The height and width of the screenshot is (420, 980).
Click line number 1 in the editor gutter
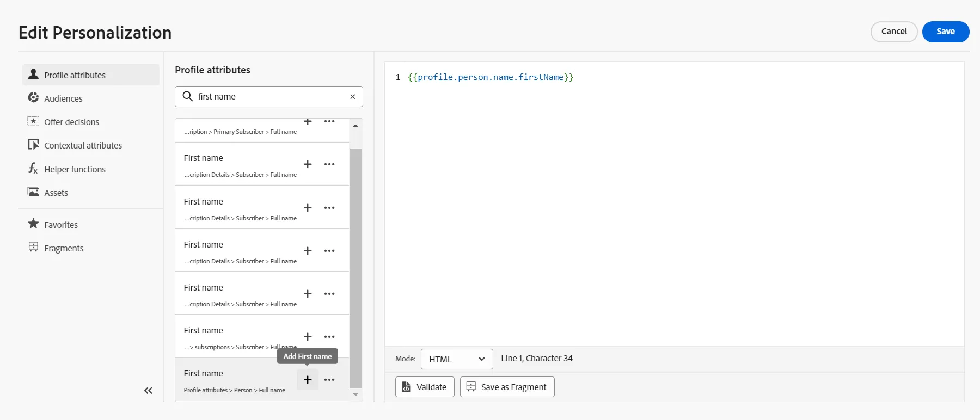[398, 77]
